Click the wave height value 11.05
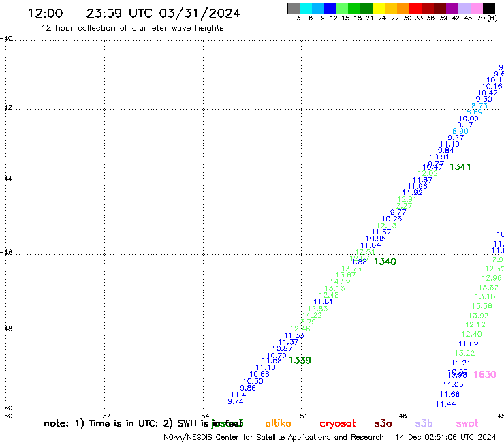The width and height of the screenshot is (504, 443). click(x=453, y=384)
